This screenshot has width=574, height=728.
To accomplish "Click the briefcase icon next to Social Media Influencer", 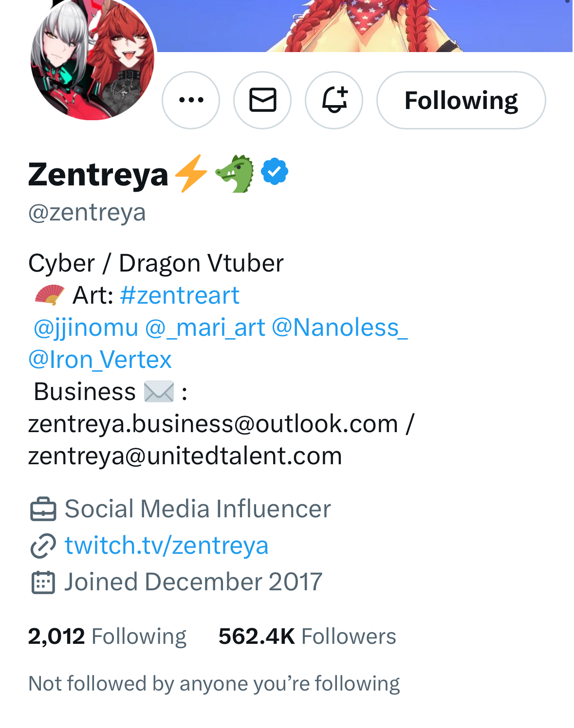I will point(43,509).
